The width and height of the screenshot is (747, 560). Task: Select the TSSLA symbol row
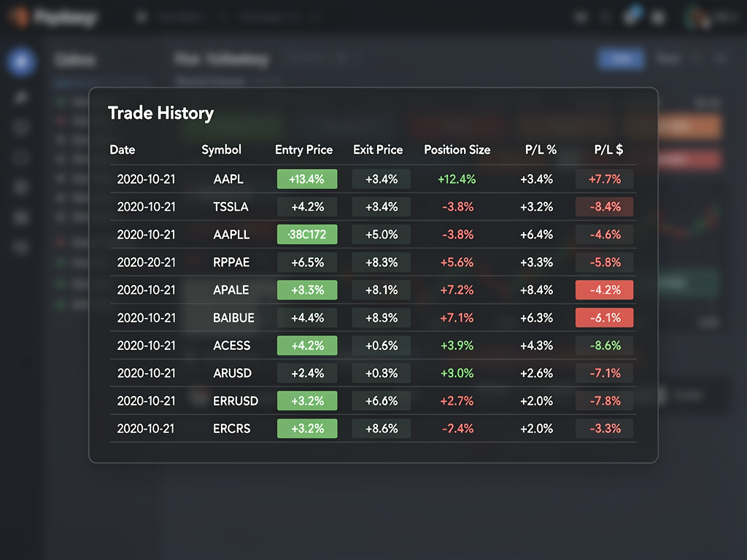(231, 207)
